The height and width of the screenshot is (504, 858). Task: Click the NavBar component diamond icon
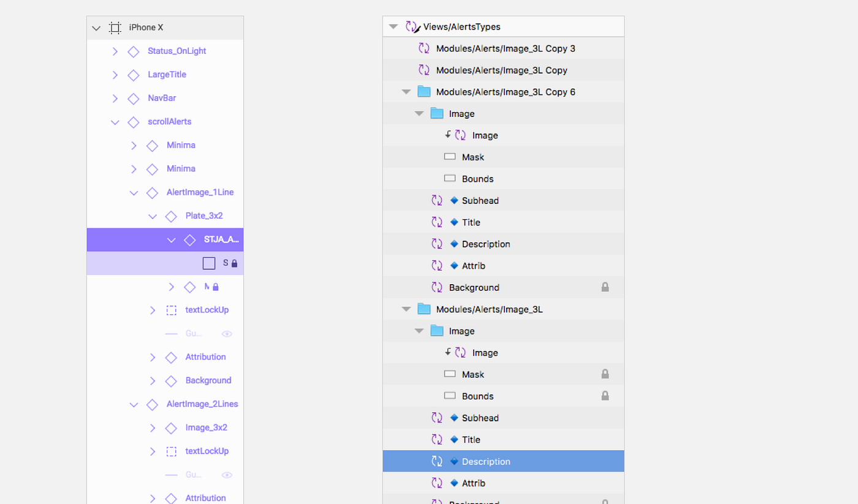(x=133, y=99)
